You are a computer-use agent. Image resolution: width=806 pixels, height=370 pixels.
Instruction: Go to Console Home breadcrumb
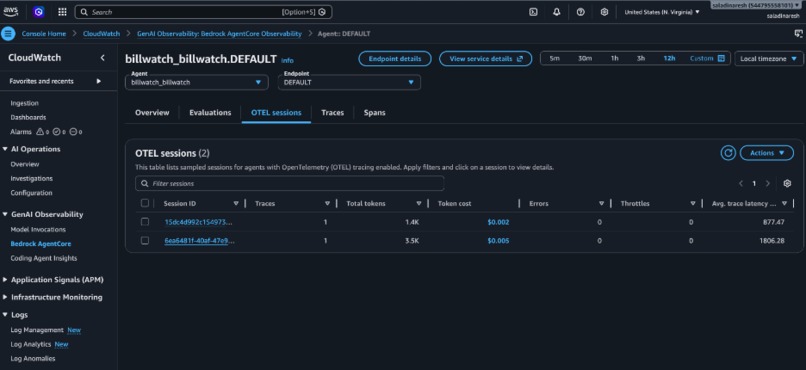click(x=44, y=34)
